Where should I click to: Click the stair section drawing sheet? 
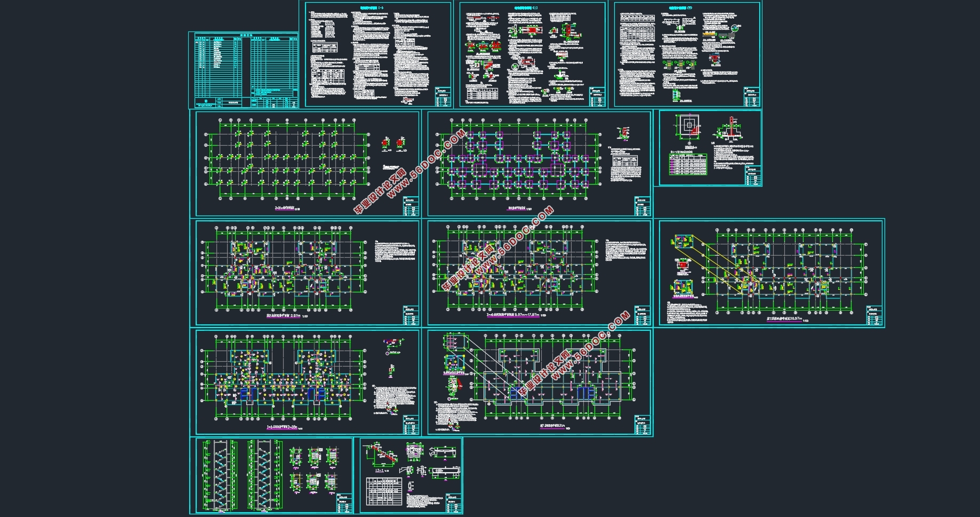pyautogui.click(x=271, y=475)
